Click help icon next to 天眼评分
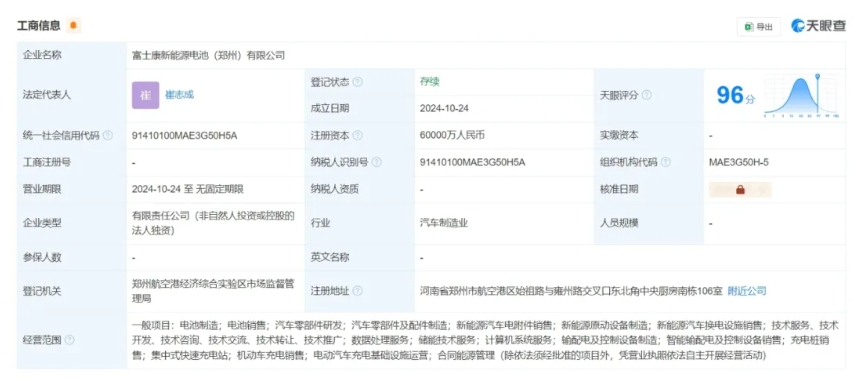This screenshot has height=381, width=861. (647, 95)
